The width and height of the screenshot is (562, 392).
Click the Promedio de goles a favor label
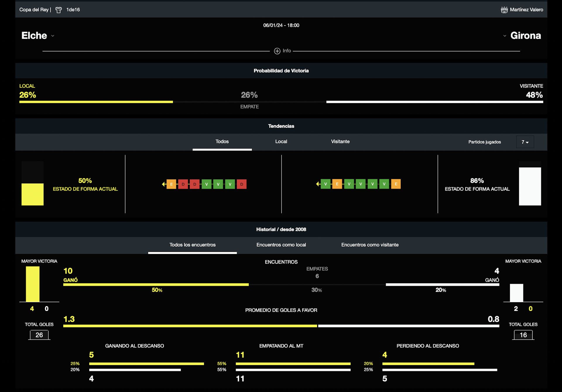coord(281,310)
